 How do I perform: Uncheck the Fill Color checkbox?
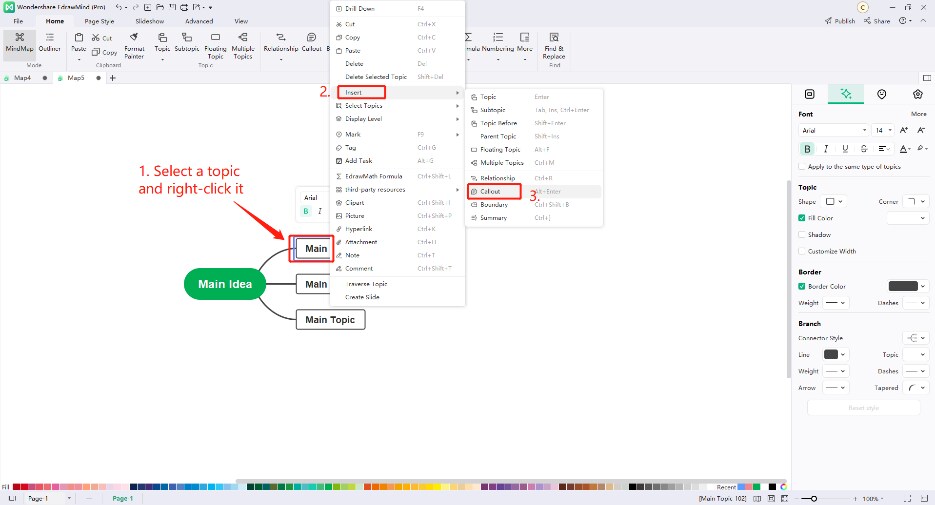802,218
